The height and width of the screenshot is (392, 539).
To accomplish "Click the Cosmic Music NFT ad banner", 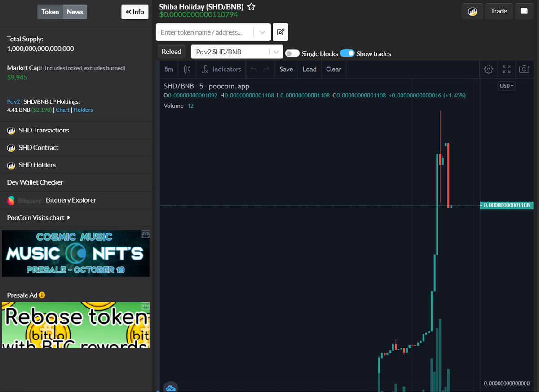I will pos(75,253).
